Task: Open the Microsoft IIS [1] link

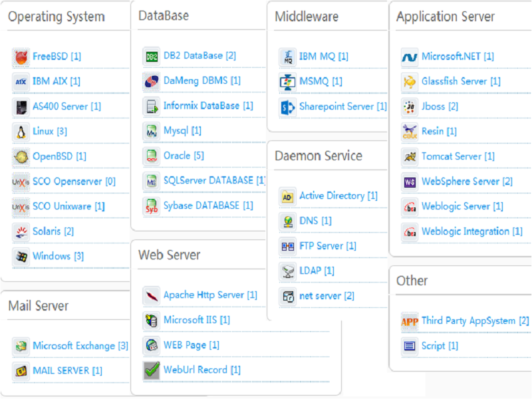Action: click(x=196, y=320)
